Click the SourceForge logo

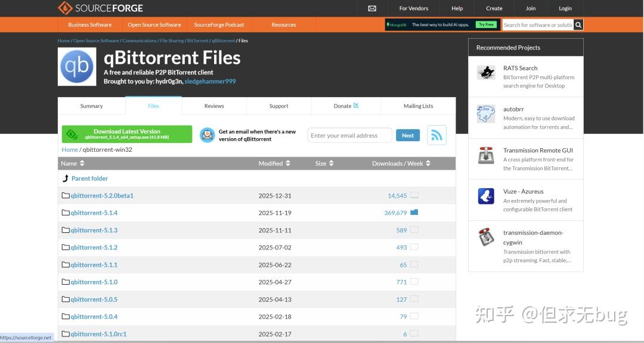click(100, 8)
